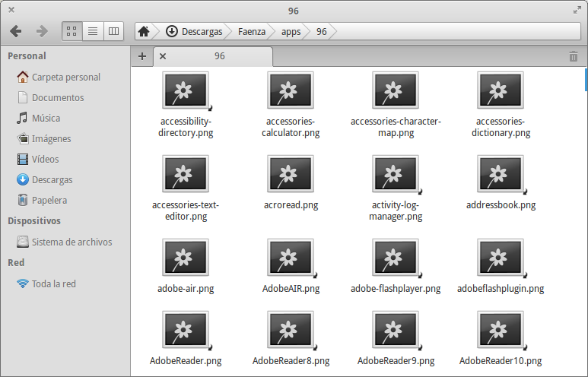Select adobe-flashplayer.png thumbnail

coord(396,258)
